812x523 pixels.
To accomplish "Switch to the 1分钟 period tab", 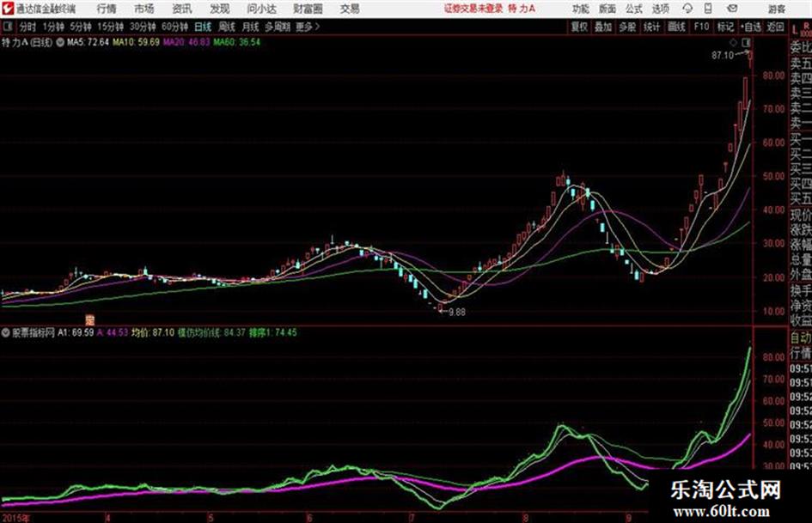I will 53,27.
